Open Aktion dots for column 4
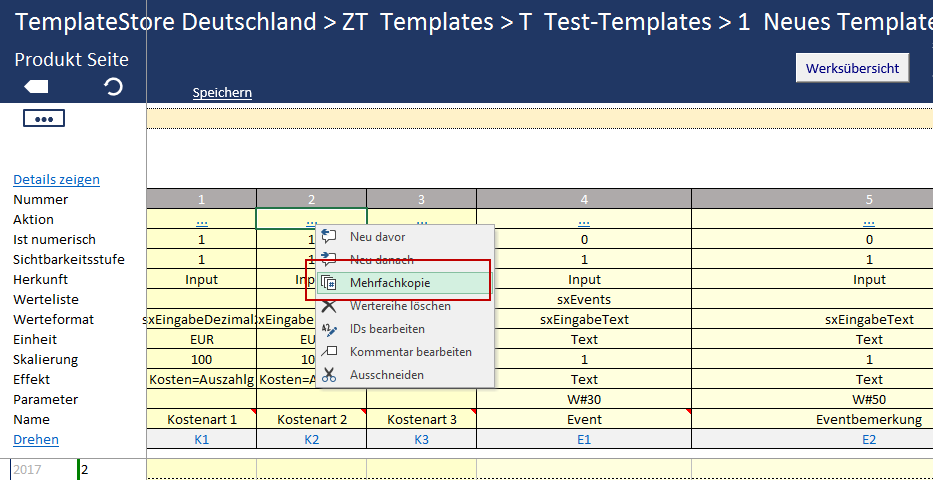Image resolution: width=933 pixels, height=480 pixels. click(584, 220)
